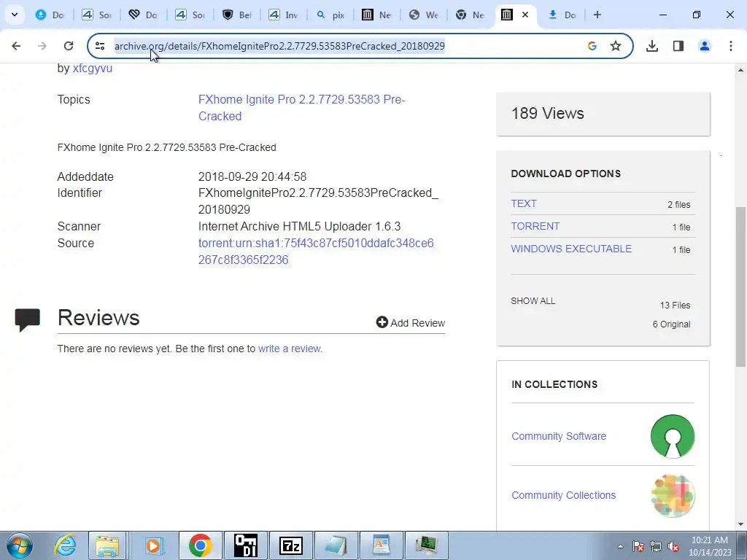Click the Internet Archive HTML5 Uploader 1.6.3 text
The image size is (747, 560).
299,226
